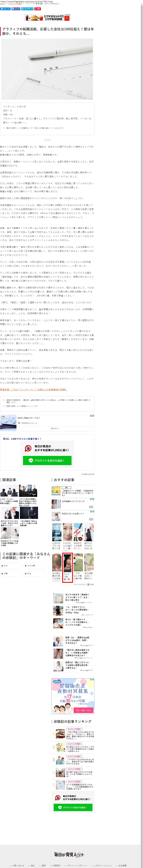This screenshot has height=868, width=143.
Task: Open the サイトへ ad link
Action: pyautogui.click(x=55, y=429)
